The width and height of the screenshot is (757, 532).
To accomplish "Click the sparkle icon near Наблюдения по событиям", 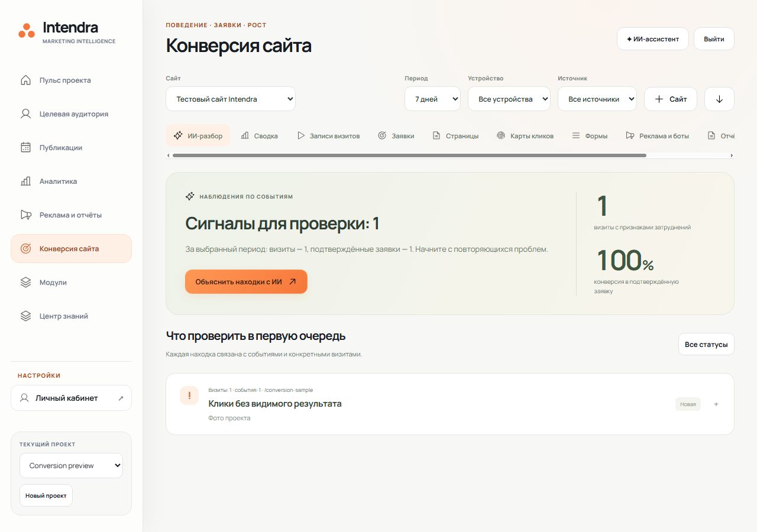I will 190,196.
